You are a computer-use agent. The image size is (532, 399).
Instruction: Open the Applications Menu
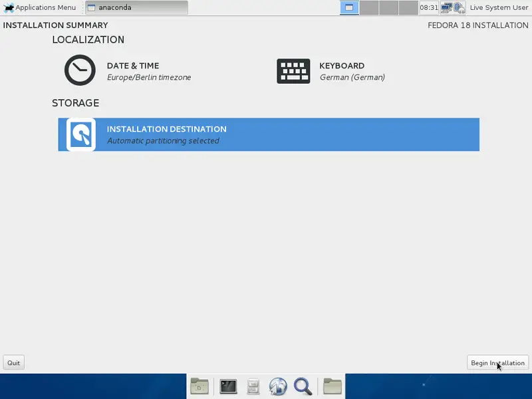coord(40,7)
